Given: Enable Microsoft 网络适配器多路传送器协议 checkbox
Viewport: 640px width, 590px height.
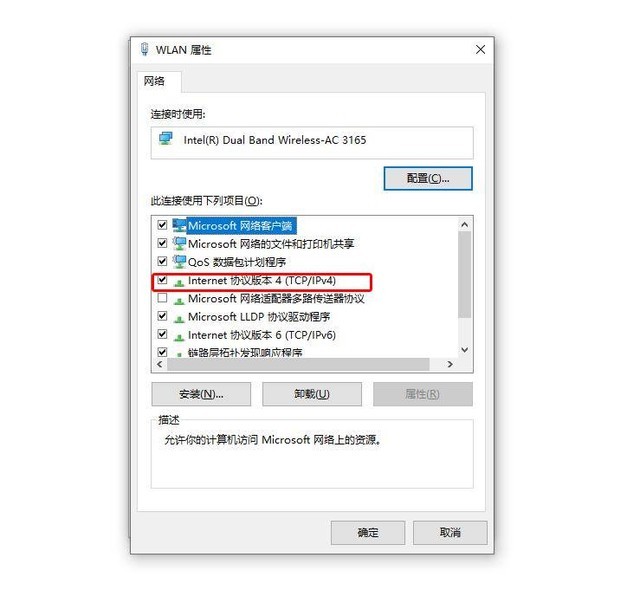Looking at the screenshot, I should [x=162, y=298].
